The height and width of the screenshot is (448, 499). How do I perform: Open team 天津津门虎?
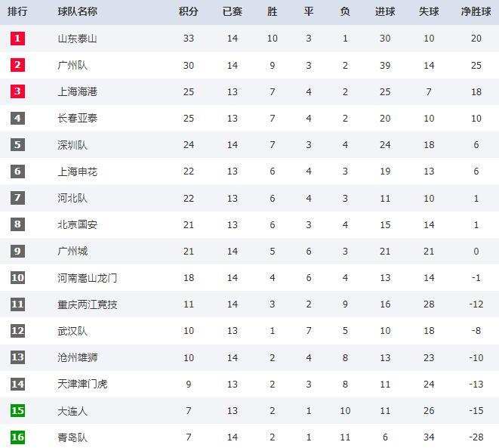82,384
